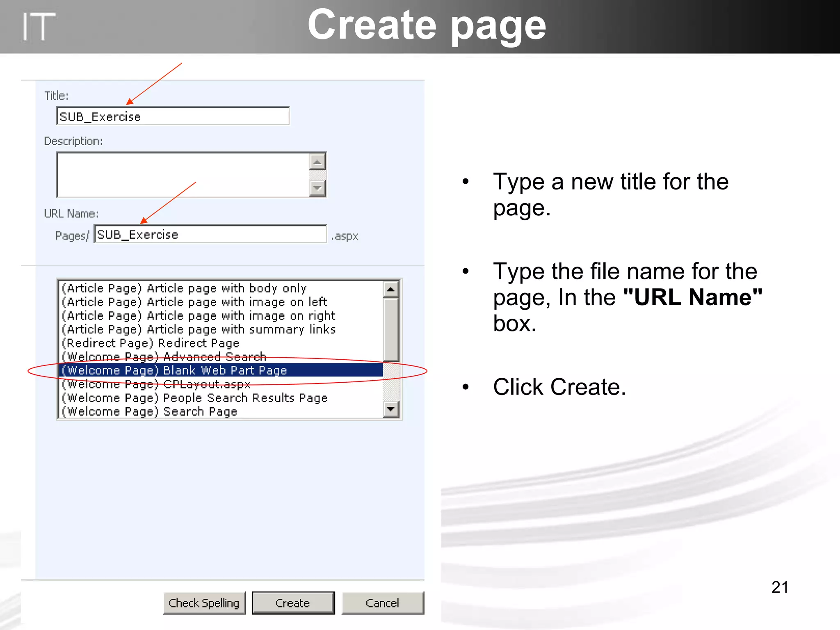
Task: Select CPLayout.aspx welcome page layout
Action: click(x=221, y=384)
